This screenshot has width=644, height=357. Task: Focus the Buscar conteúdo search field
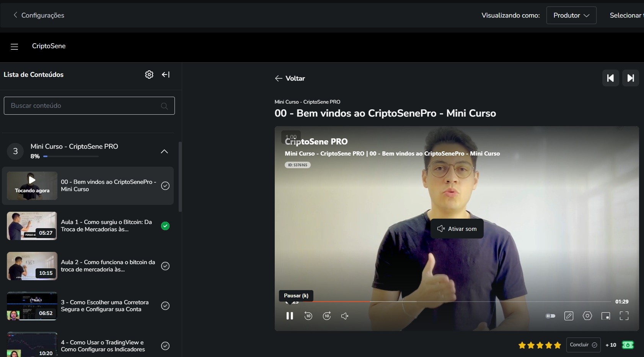point(89,105)
